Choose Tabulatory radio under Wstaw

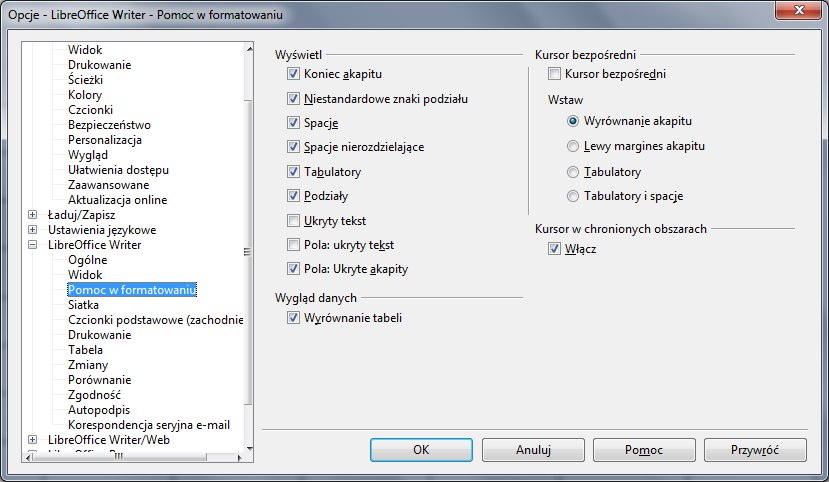click(573, 172)
